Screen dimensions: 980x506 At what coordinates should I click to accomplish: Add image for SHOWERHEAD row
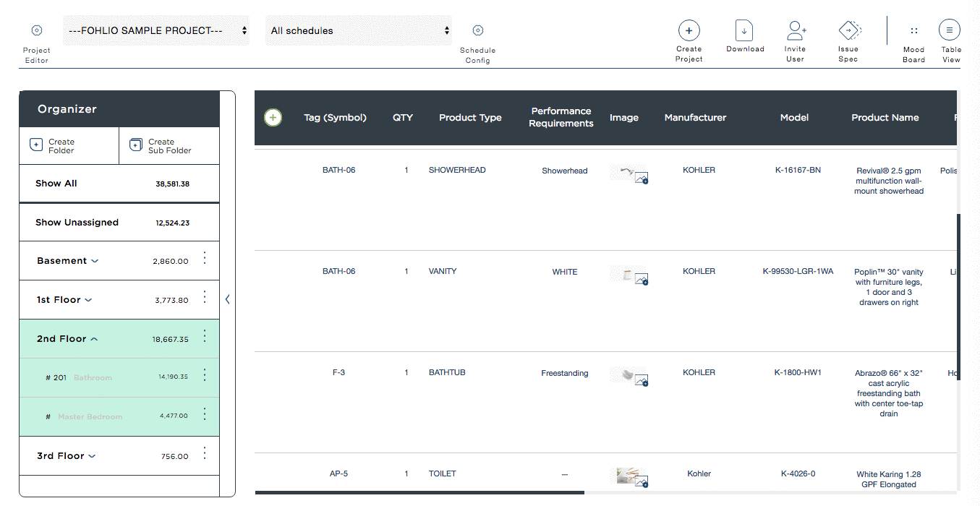pos(642,178)
